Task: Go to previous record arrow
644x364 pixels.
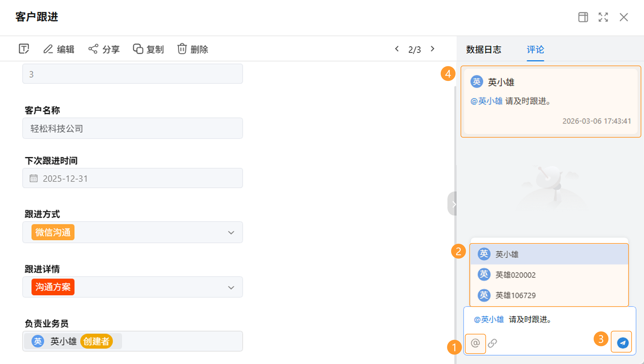Action: pos(397,49)
